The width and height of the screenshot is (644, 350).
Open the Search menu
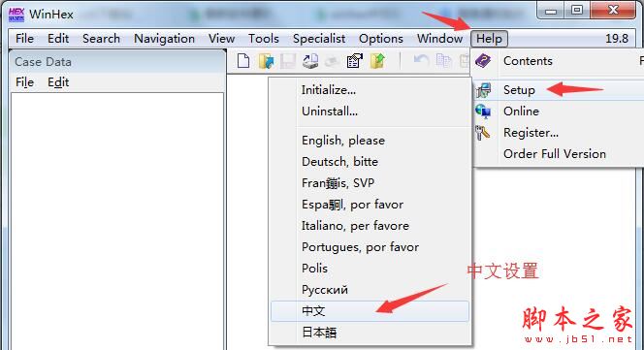[101, 39]
